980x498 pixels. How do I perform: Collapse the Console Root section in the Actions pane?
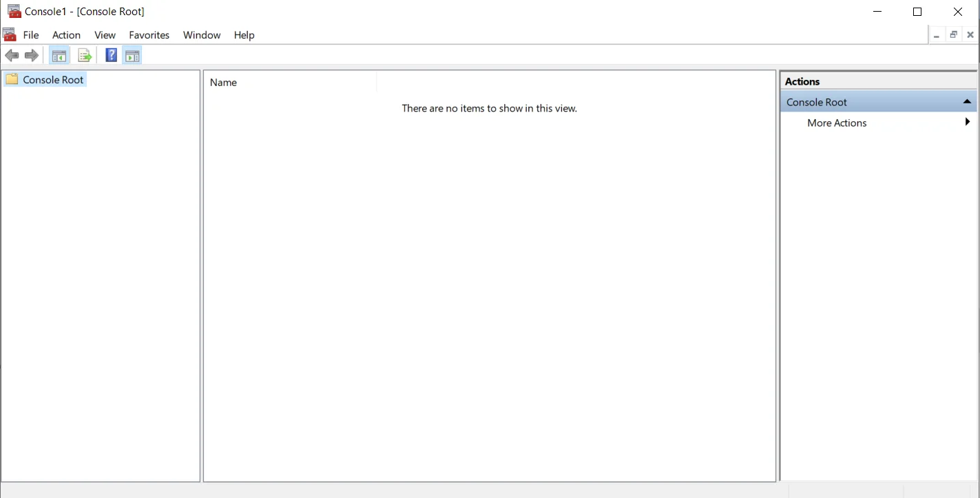(x=967, y=102)
